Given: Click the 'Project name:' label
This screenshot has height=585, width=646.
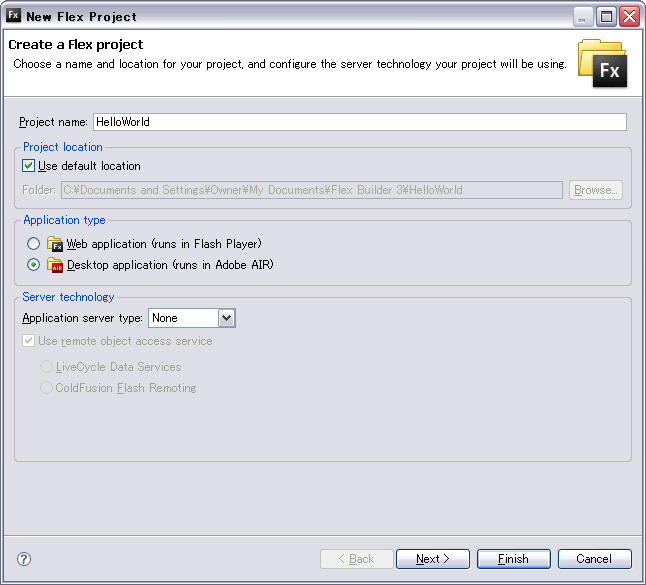Looking at the screenshot, I should point(53,122).
